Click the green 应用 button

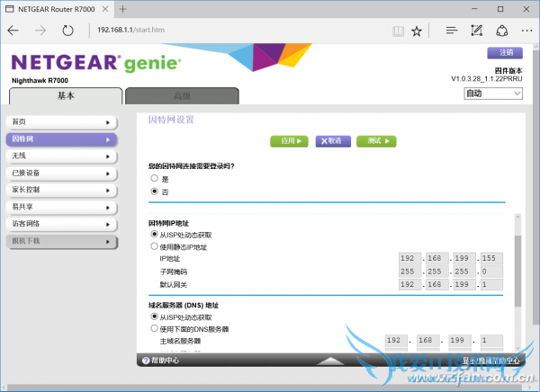pos(289,141)
